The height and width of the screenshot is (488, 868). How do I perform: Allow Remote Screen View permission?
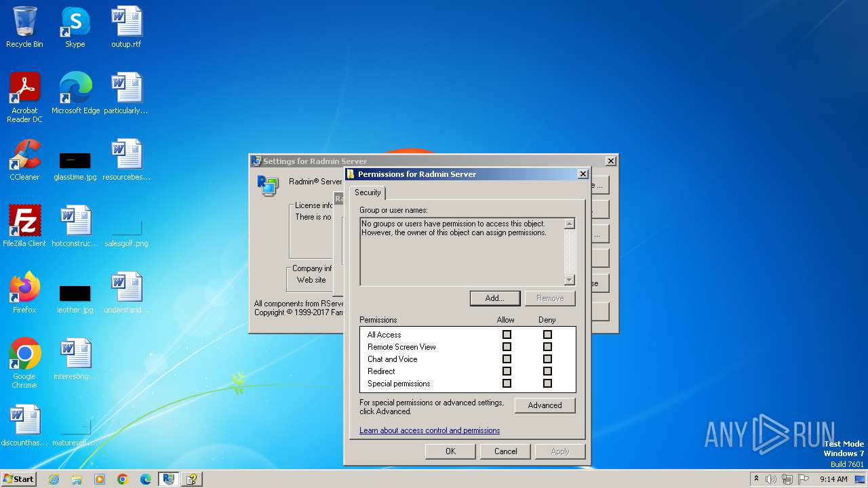(507, 347)
